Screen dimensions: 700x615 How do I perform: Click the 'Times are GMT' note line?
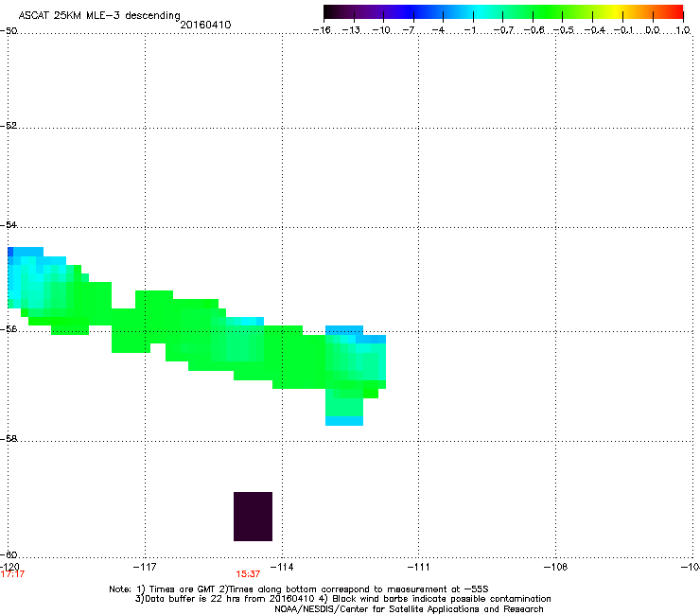[299, 589]
